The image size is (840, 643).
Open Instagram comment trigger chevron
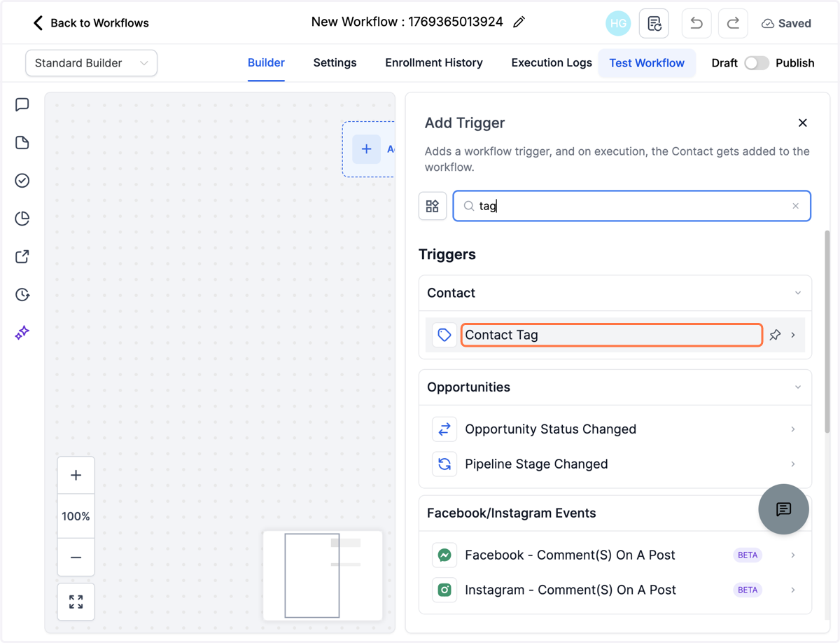pyautogui.click(x=793, y=590)
